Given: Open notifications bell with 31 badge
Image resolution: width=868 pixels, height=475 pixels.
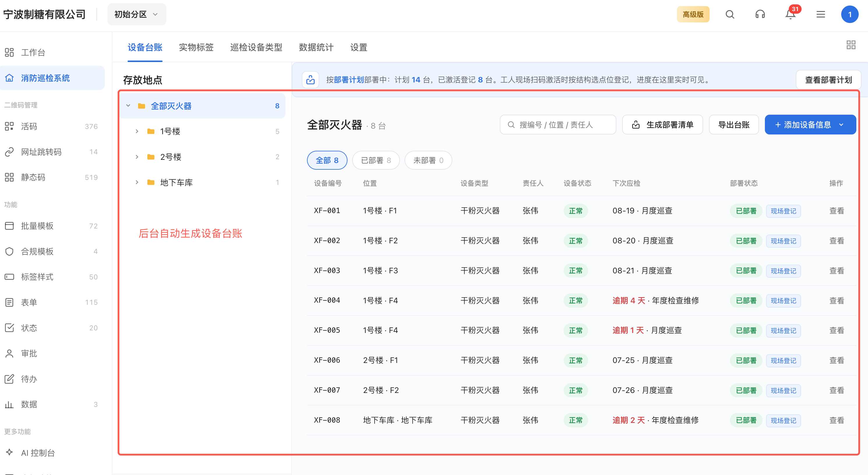Looking at the screenshot, I should pyautogui.click(x=790, y=15).
